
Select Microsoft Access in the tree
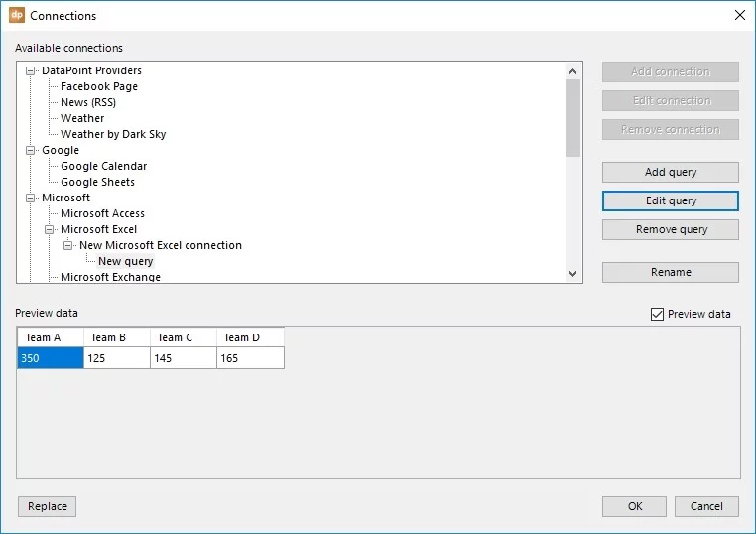(102, 214)
